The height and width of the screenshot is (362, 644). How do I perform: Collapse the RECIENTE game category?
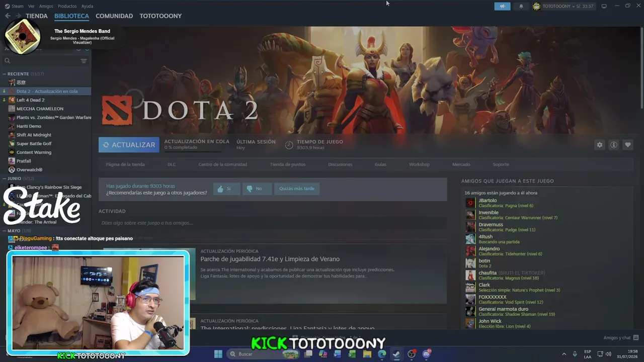(x=5, y=74)
